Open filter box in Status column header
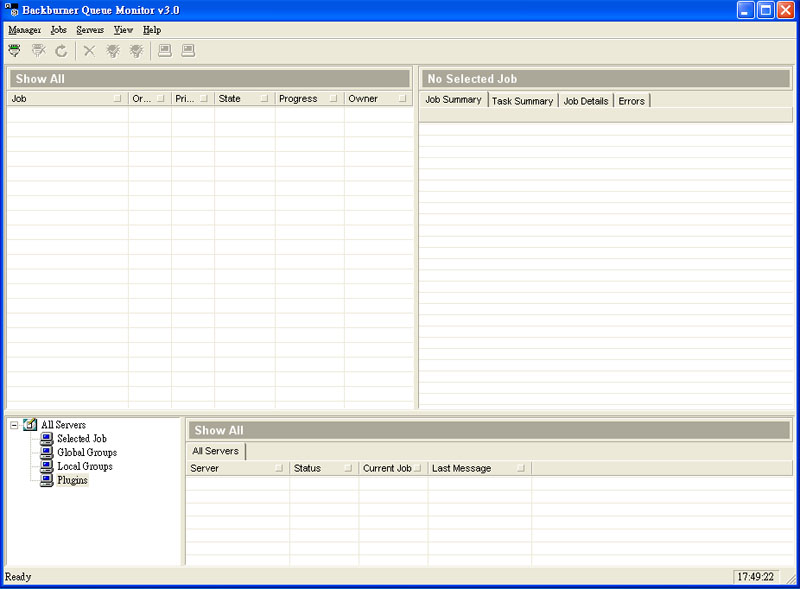Viewport: 800px width, 589px height. [348, 468]
